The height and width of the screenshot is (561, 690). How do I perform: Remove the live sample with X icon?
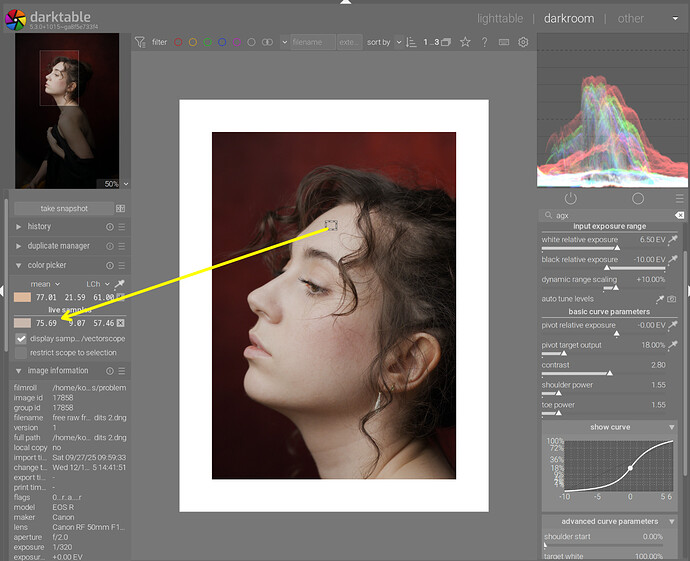(x=120, y=323)
